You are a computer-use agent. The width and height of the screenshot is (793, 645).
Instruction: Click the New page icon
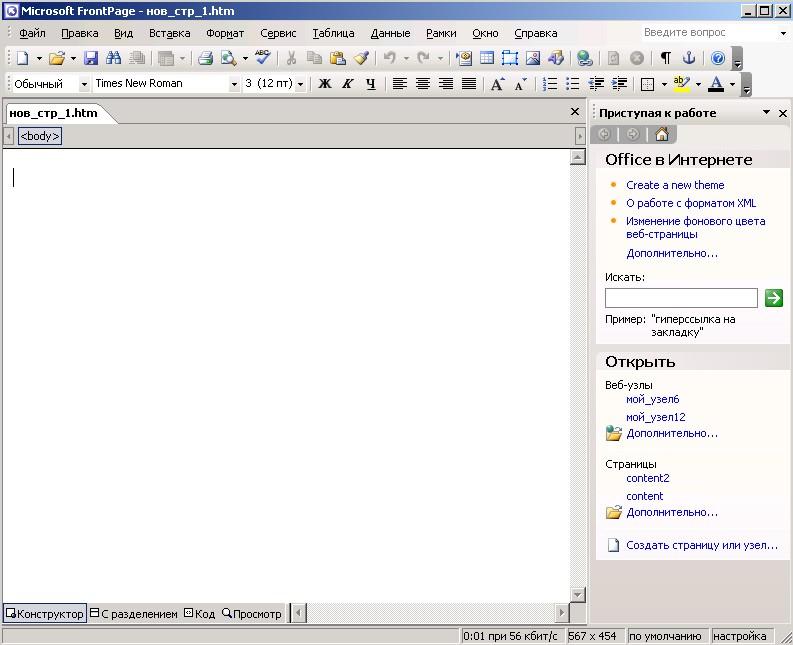pos(23,58)
